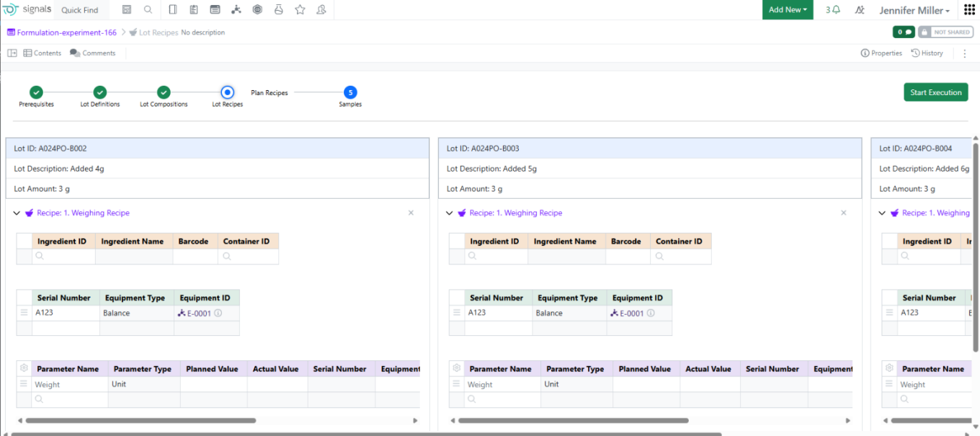Open History panel
This screenshot has height=436, width=980.
pos(927,53)
